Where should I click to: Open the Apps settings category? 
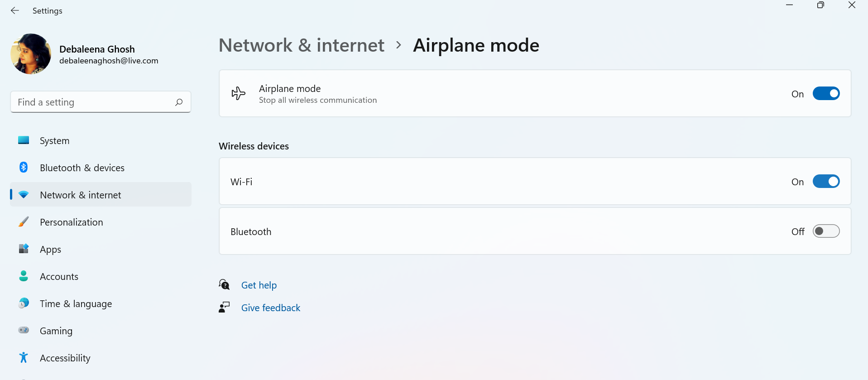pyautogui.click(x=101, y=249)
